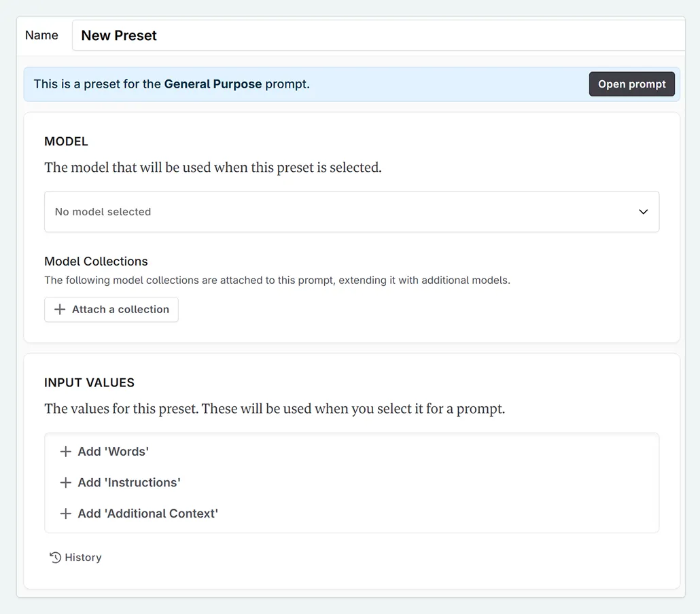The width and height of the screenshot is (700, 614).
Task: Click the History icon at the panel bottom
Action: [55, 556]
